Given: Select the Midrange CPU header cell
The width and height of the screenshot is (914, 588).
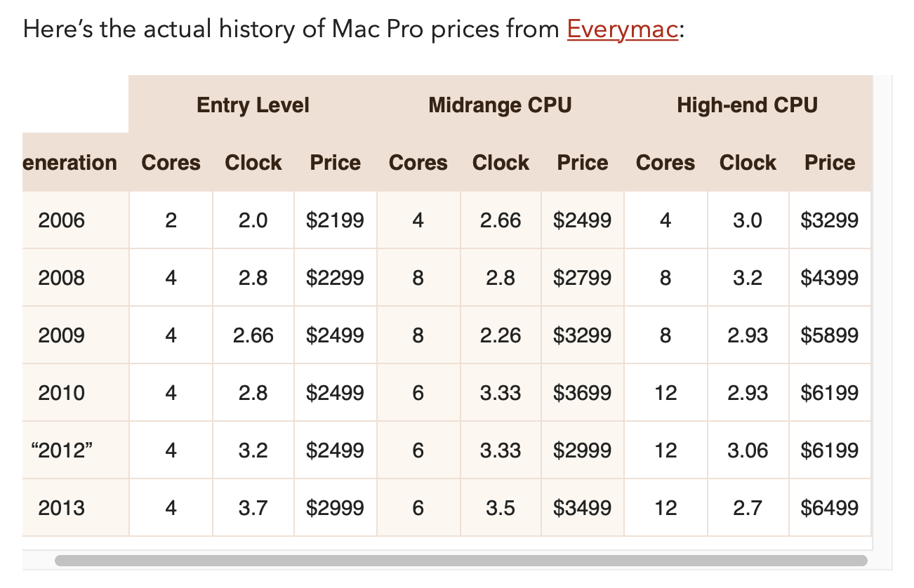Looking at the screenshot, I should click(x=500, y=105).
